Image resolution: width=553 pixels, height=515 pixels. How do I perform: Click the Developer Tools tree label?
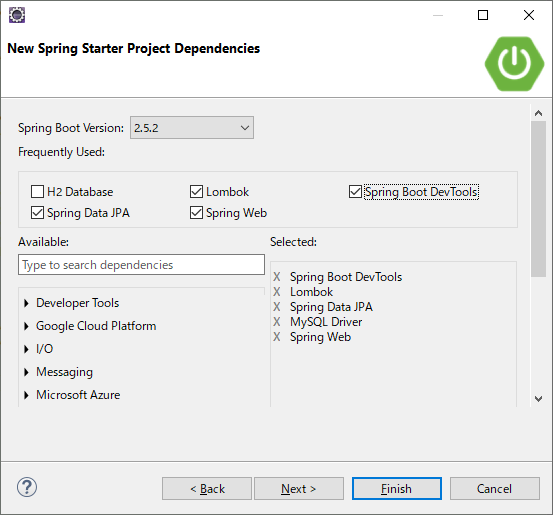78,303
